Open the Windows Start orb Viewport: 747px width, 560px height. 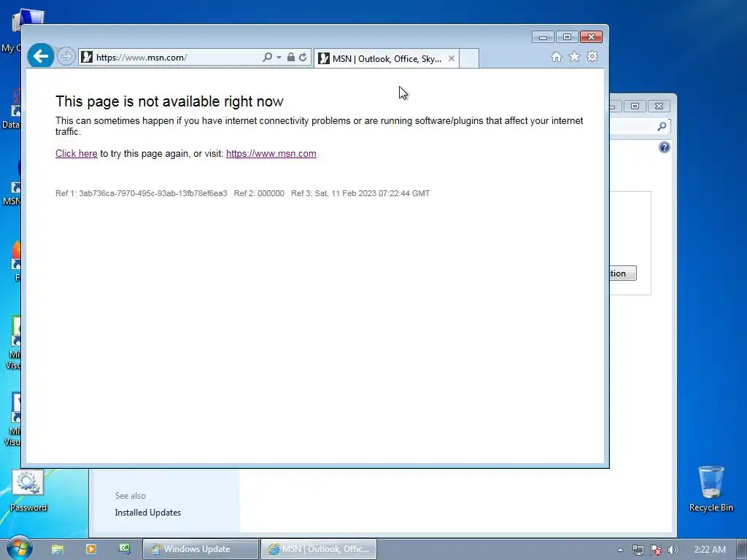19,548
